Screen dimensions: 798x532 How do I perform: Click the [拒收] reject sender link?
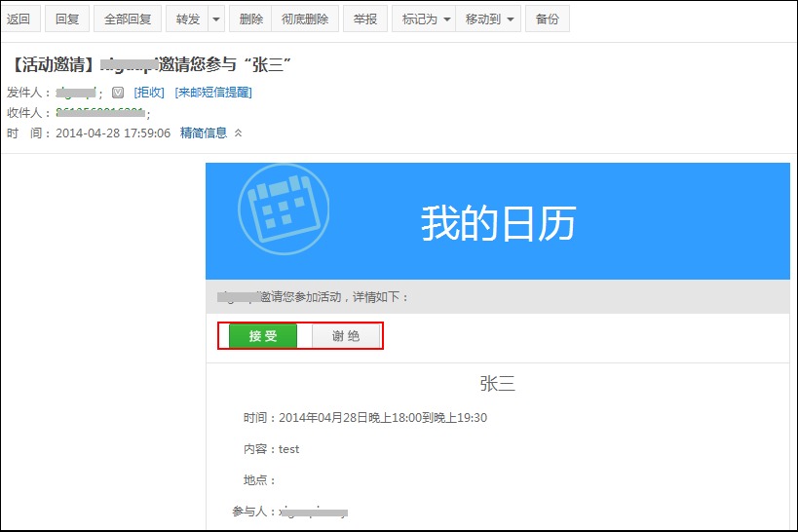(149, 93)
